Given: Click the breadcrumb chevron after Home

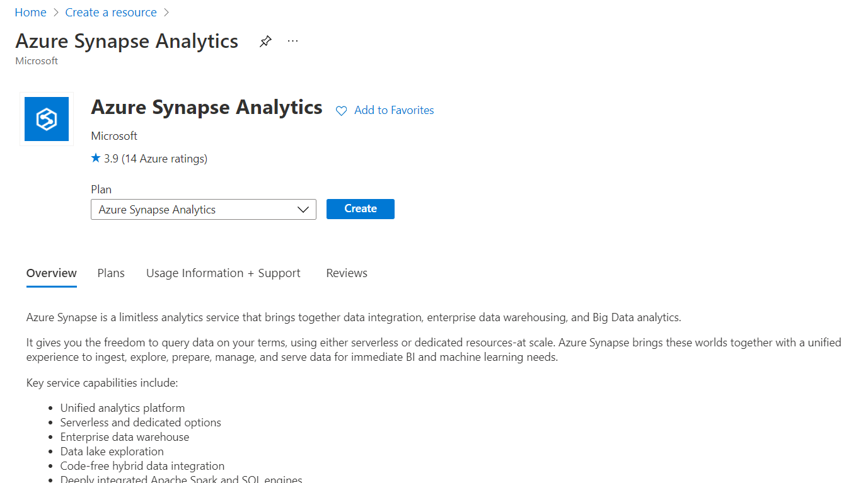Looking at the screenshot, I should [55, 13].
